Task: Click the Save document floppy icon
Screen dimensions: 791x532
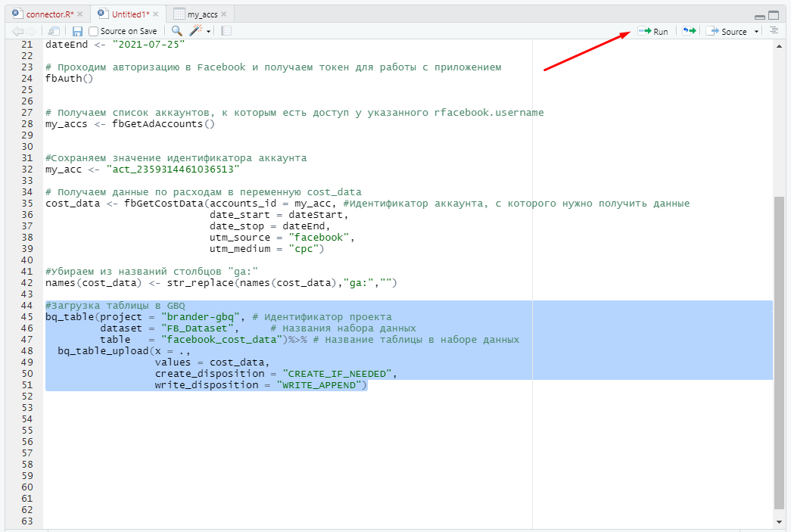Action: [x=77, y=31]
